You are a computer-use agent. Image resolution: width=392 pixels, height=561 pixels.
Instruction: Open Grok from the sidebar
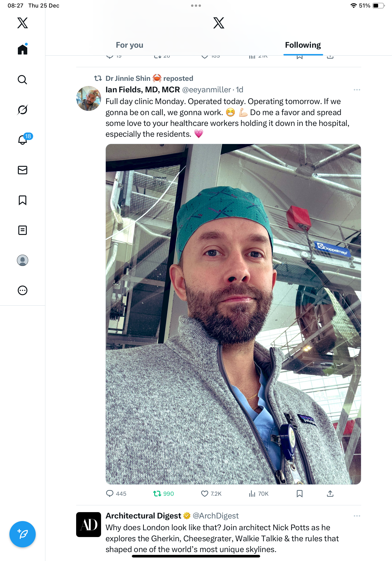click(23, 110)
